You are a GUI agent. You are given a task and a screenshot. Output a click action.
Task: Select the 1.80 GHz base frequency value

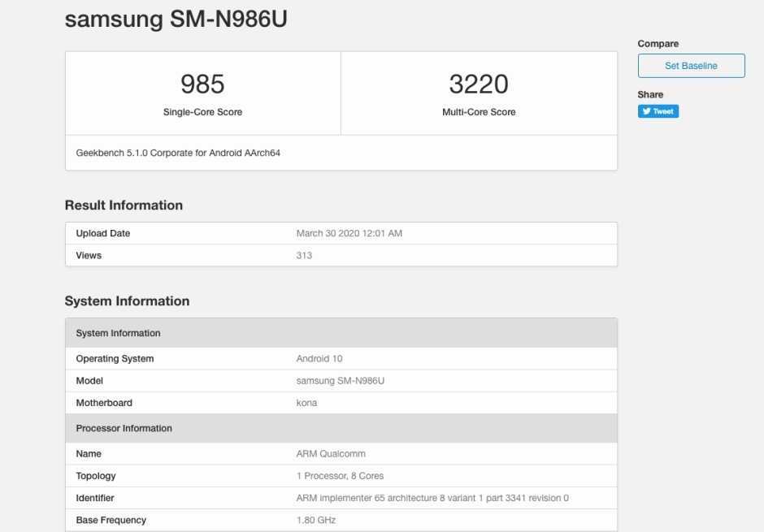pos(315,520)
